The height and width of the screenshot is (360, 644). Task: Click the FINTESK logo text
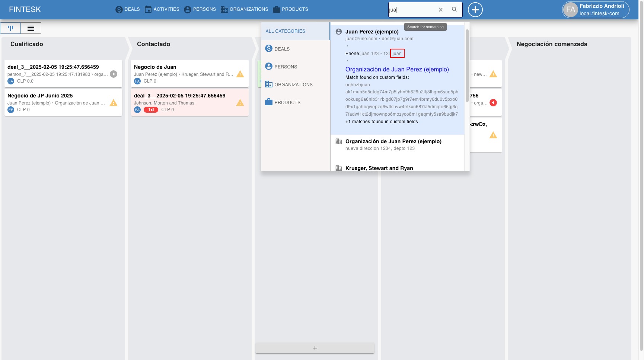pyautogui.click(x=25, y=9)
